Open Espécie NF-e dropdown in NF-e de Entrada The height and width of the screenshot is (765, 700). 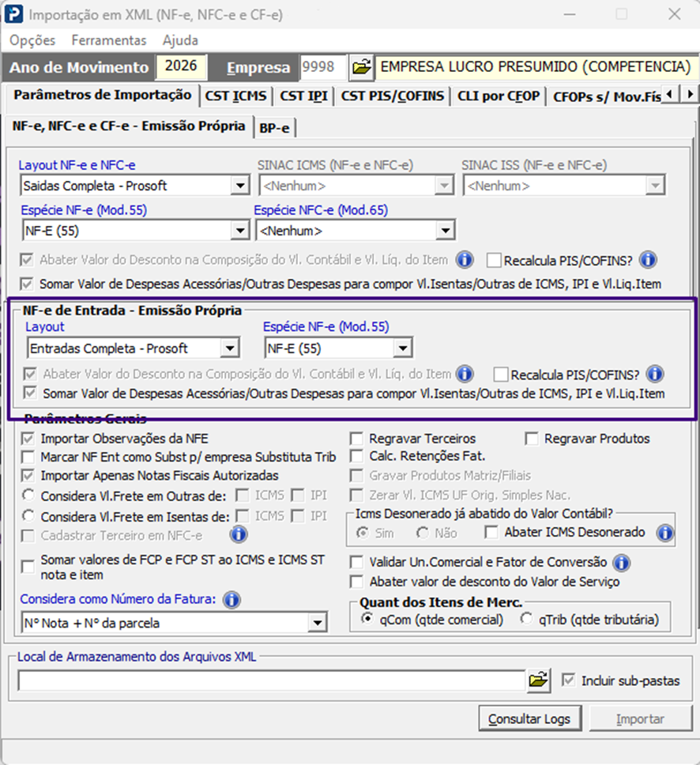(x=402, y=349)
